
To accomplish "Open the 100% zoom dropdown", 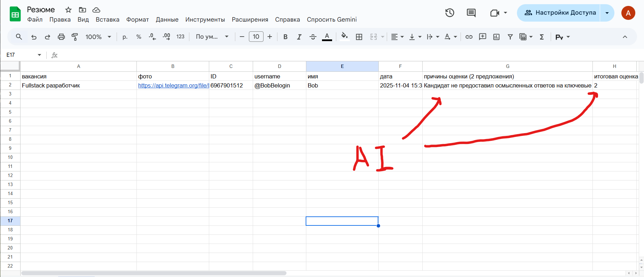I will point(98,37).
